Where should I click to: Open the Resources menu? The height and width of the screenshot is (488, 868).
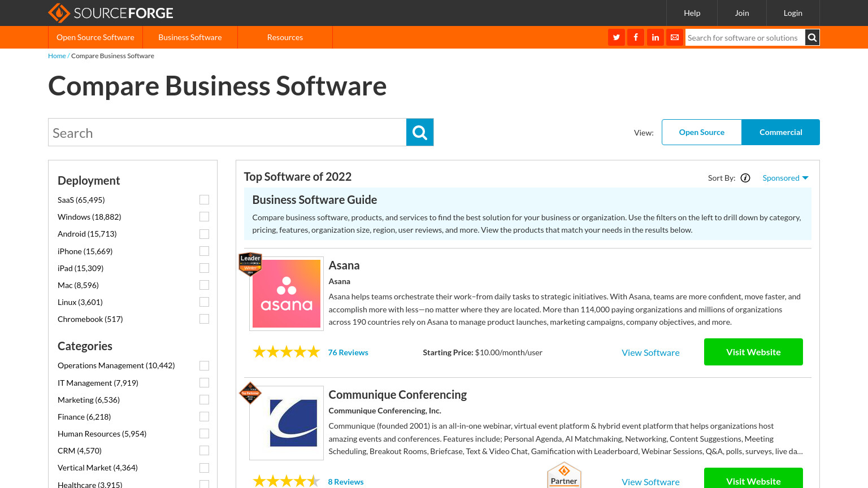tap(285, 37)
